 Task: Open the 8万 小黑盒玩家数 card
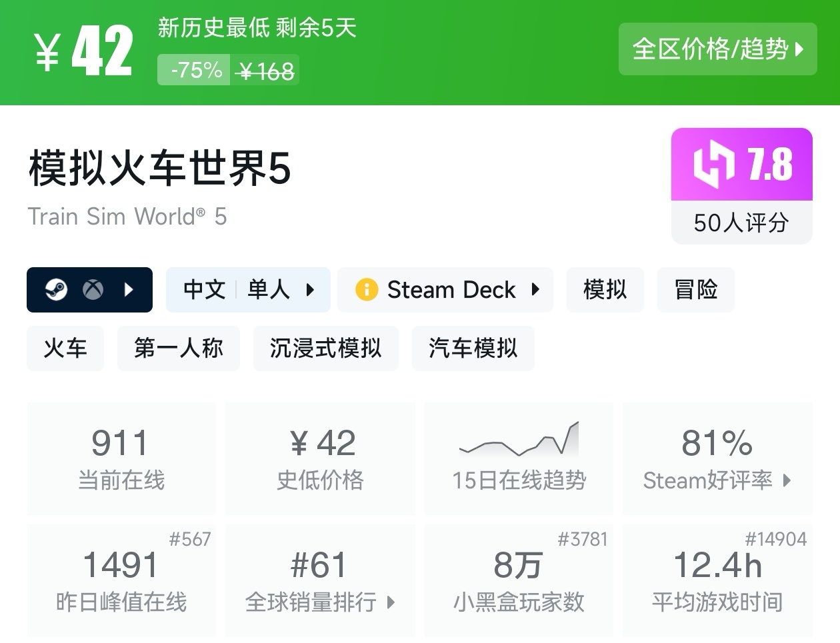click(x=519, y=580)
